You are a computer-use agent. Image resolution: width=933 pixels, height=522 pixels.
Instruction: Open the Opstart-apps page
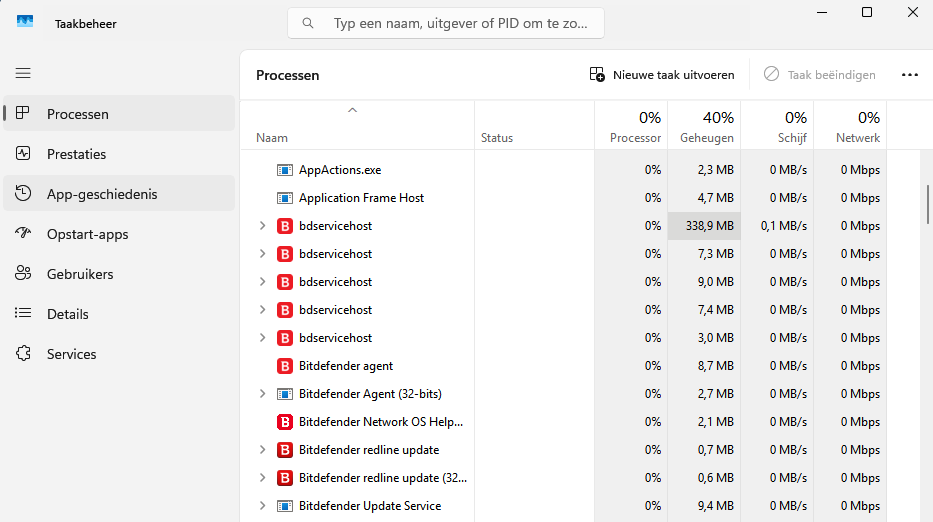pos(119,234)
